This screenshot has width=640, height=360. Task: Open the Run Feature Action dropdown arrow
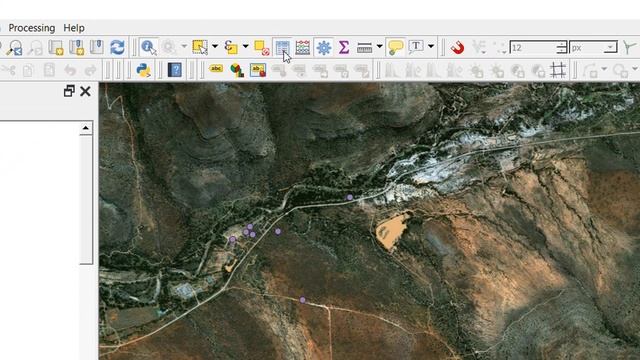[184, 46]
